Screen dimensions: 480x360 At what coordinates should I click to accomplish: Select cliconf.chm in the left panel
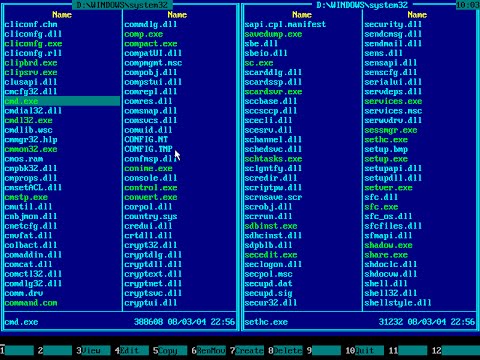point(31,24)
